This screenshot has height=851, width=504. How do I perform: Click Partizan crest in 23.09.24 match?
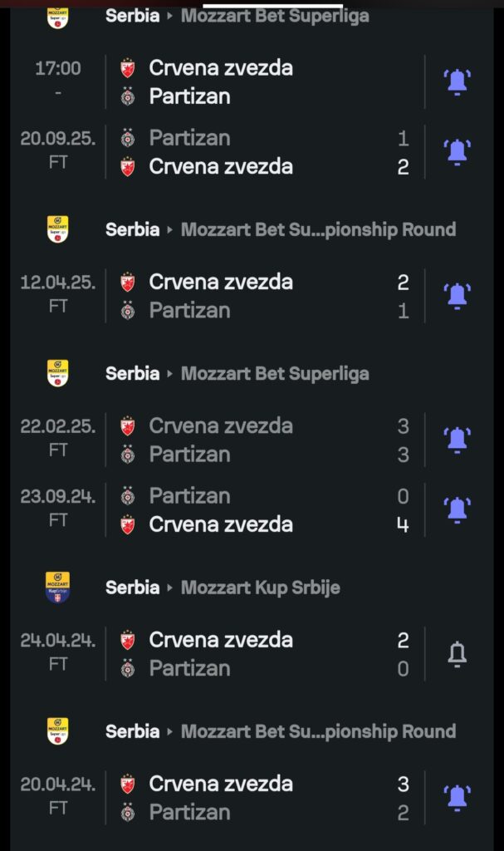pos(128,496)
